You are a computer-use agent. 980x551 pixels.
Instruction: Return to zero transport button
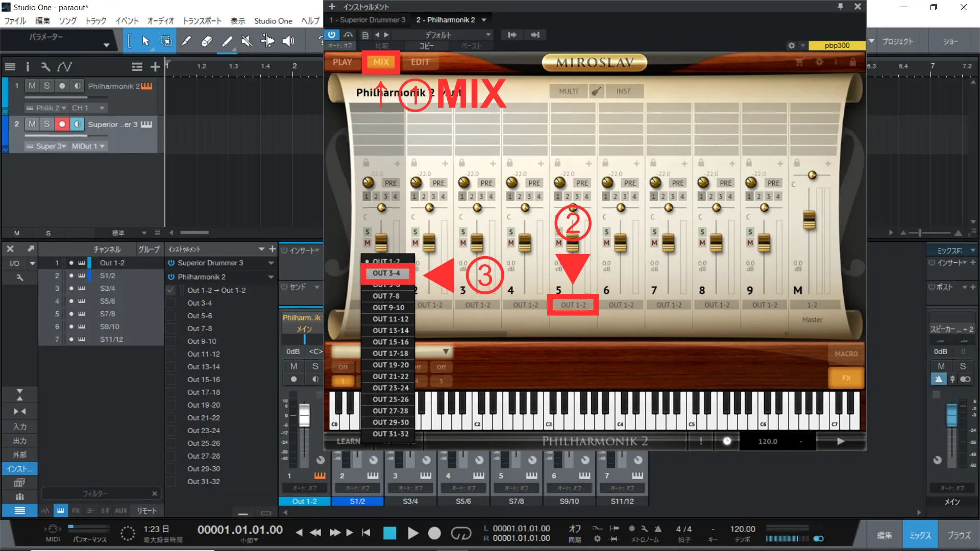pyautogui.click(x=366, y=533)
